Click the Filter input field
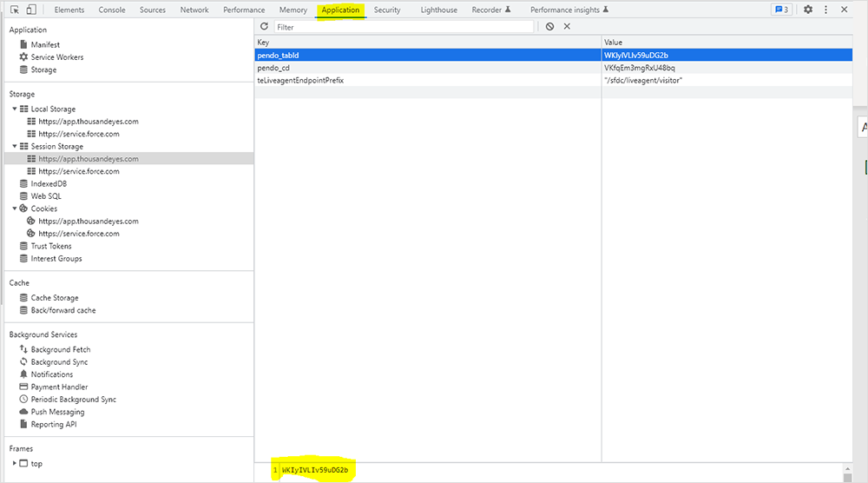Image resolution: width=868 pixels, height=483 pixels. 404,27
